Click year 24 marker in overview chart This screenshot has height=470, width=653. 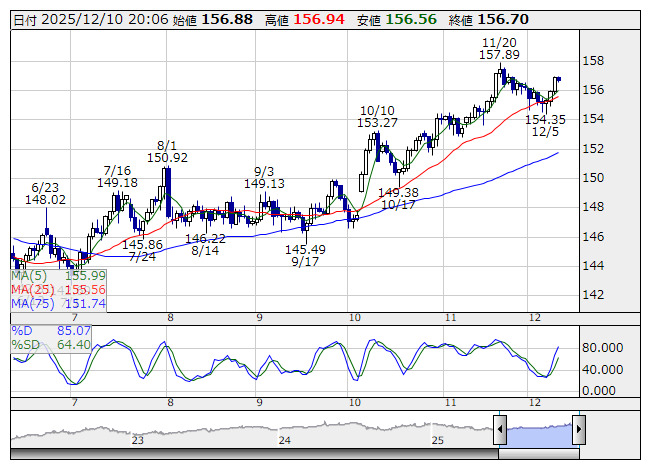point(284,440)
